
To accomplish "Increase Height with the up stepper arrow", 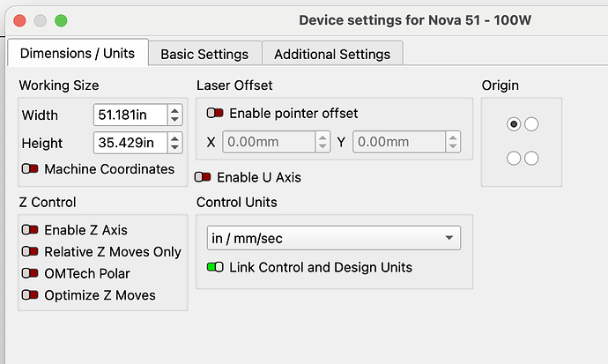I will (x=174, y=138).
